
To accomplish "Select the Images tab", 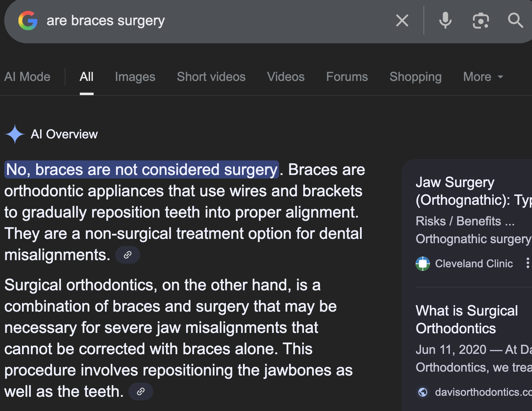I will tap(135, 77).
